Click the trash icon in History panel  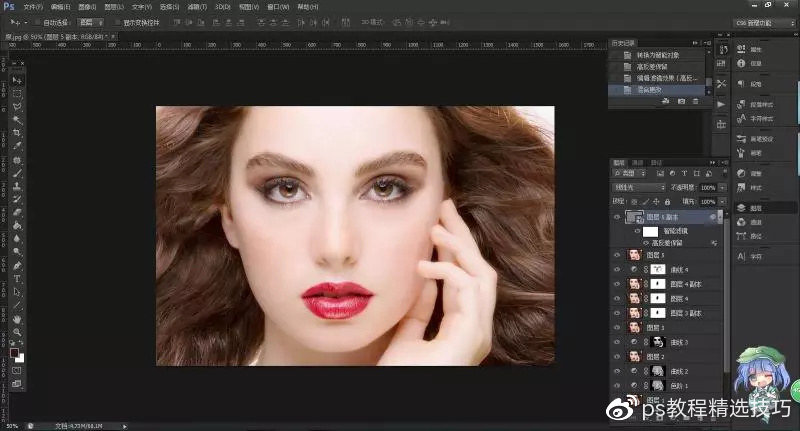696,101
